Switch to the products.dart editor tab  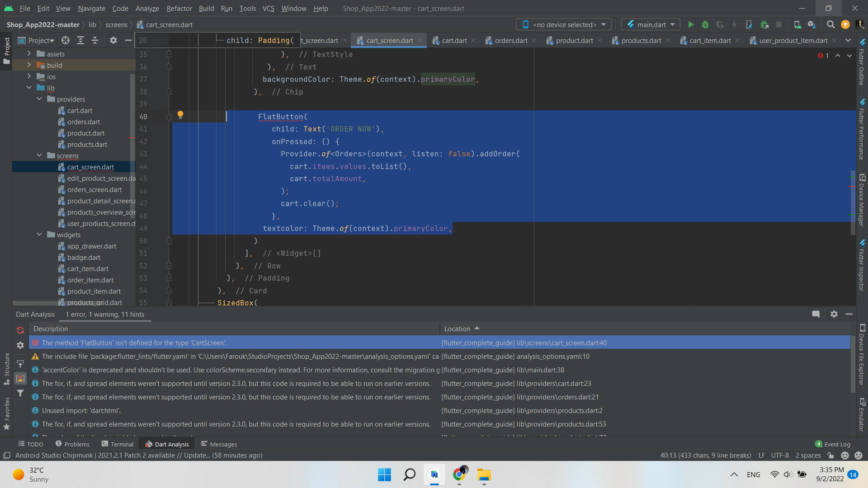click(641, 40)
